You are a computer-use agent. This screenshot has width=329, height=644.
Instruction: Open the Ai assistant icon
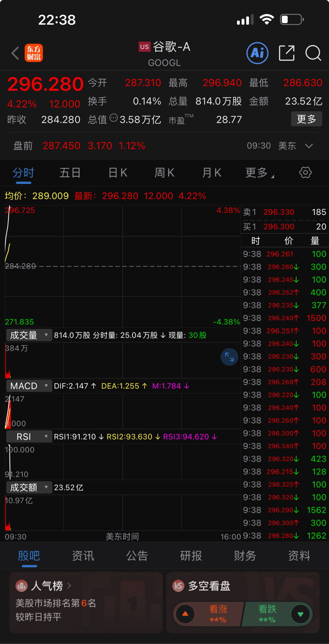(257, 53)
